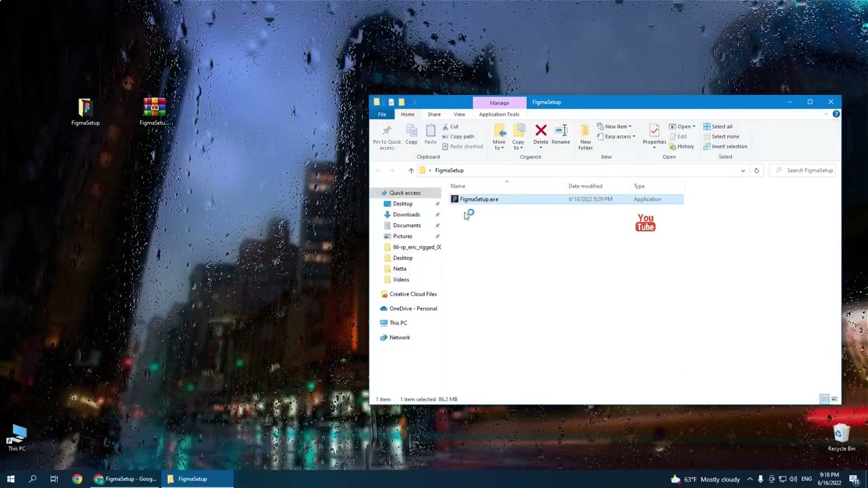Open Quick access in navigation pane

pyautogui.click(x=405, y=193)
